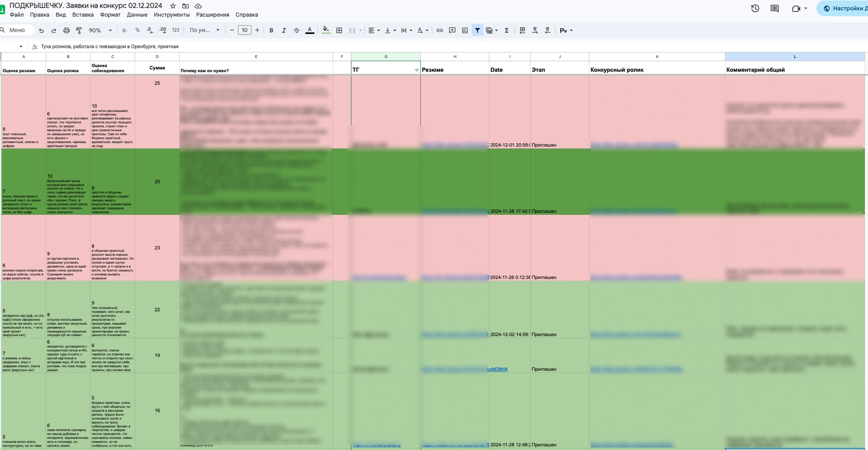Image resolution: width=868 pixels, height=450 pixels.
Task: Click the insert chart icon
Action: [465, 31]
